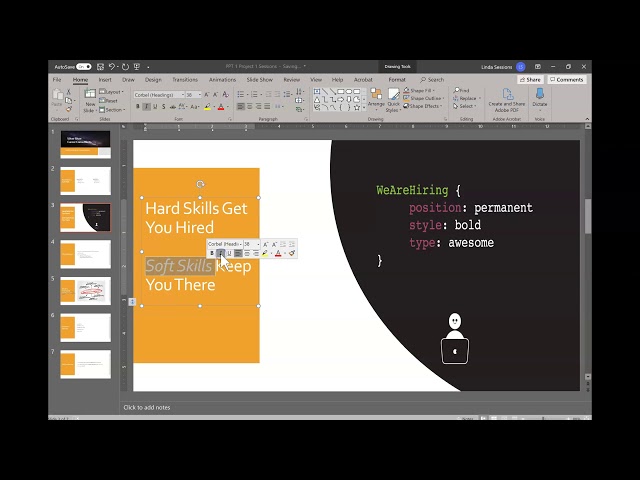
Task: Decrease font size in the ribbon
Action: pos(216,95)
